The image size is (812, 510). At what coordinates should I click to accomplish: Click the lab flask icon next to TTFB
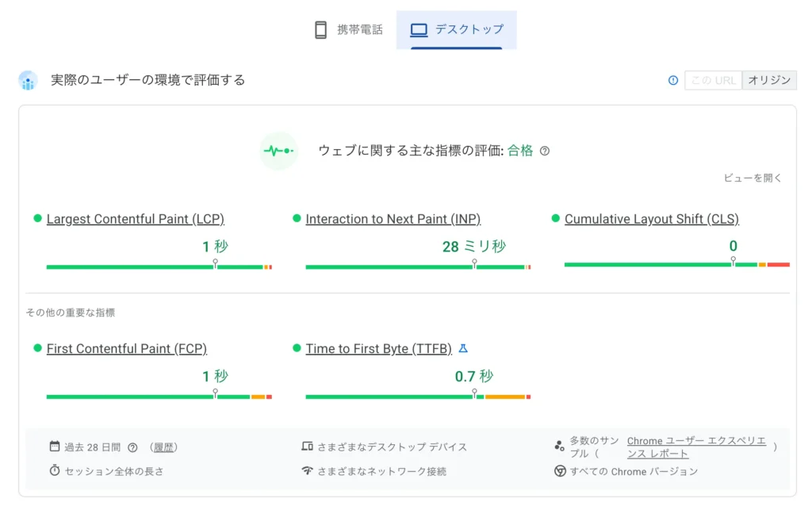click(465, 347)
